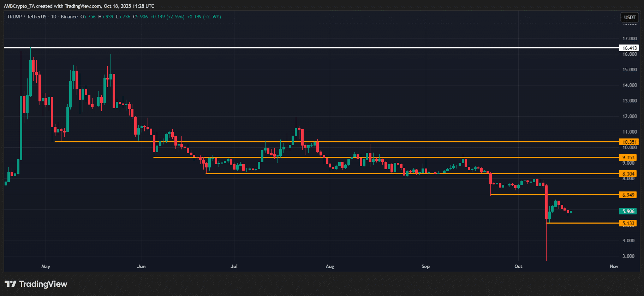
Task: Click the green 5.906 current price label
Action: point(628,211)
